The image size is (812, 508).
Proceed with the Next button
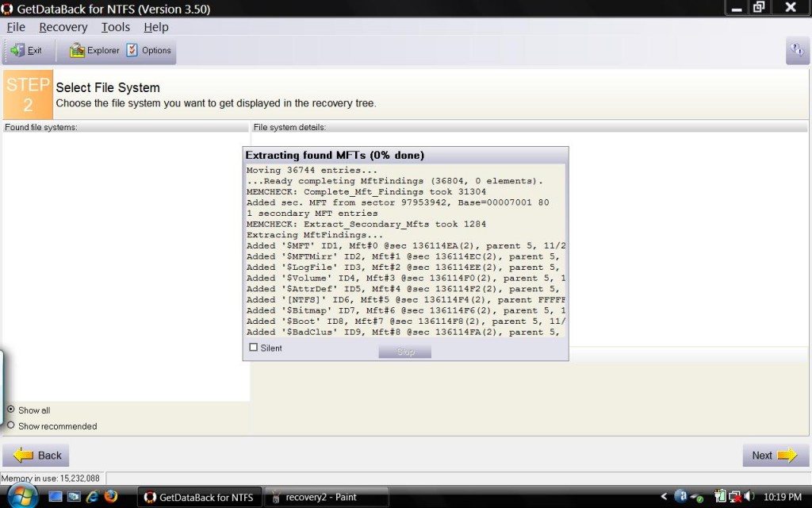pos(775,455)
